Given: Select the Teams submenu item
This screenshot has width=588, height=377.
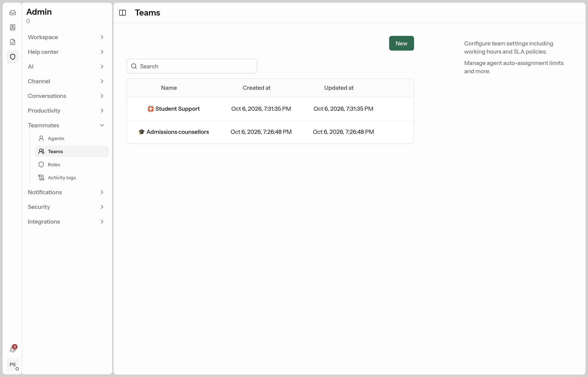Looking at the screenshot, I should tap(71, 152).
